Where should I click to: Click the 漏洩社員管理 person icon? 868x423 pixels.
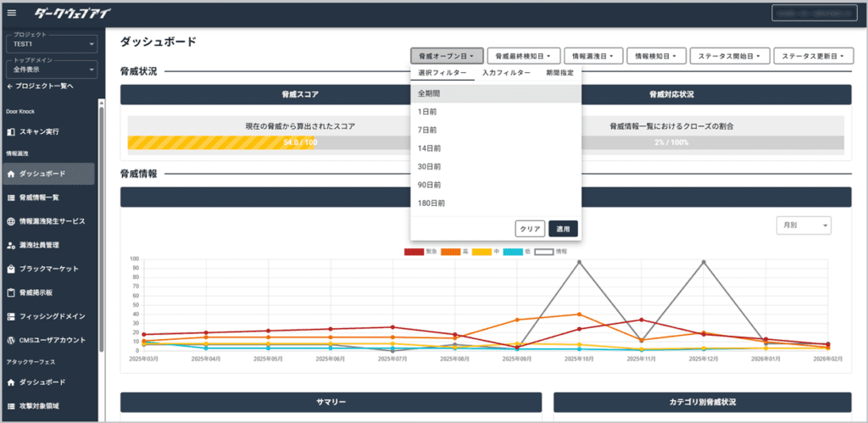[x=11, y=245]
